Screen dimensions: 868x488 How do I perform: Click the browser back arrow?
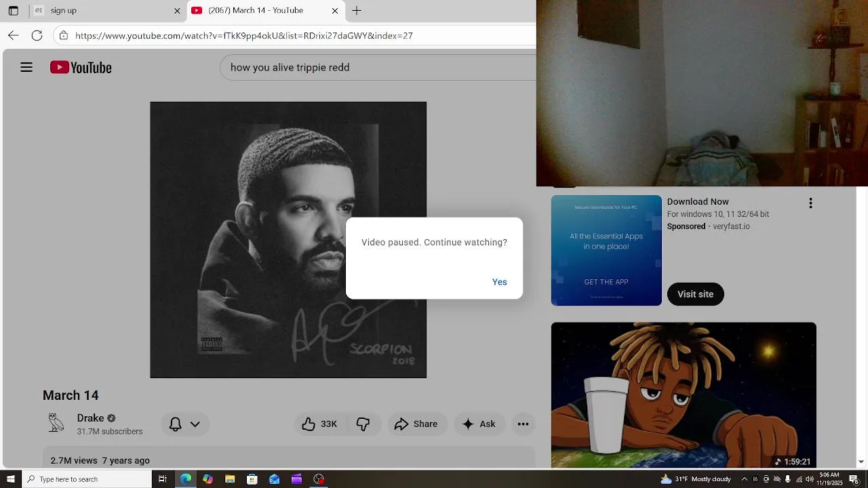14,35
